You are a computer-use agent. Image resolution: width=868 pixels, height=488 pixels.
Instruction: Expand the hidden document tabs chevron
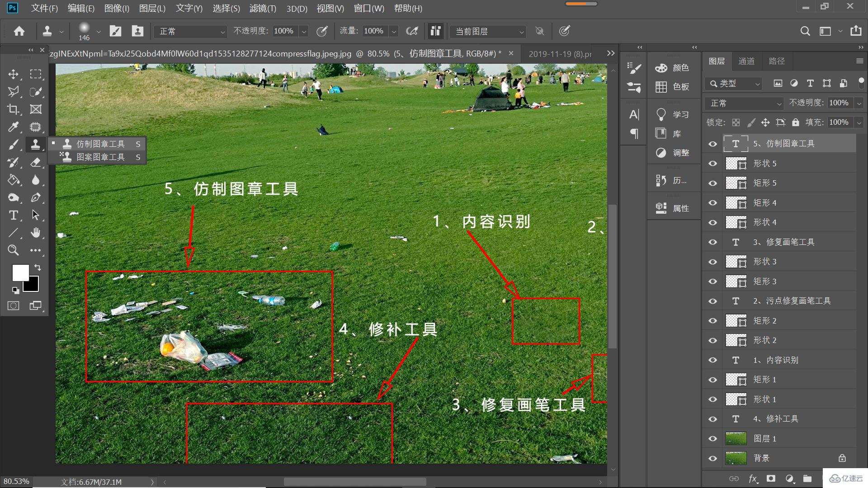[611, 53]
